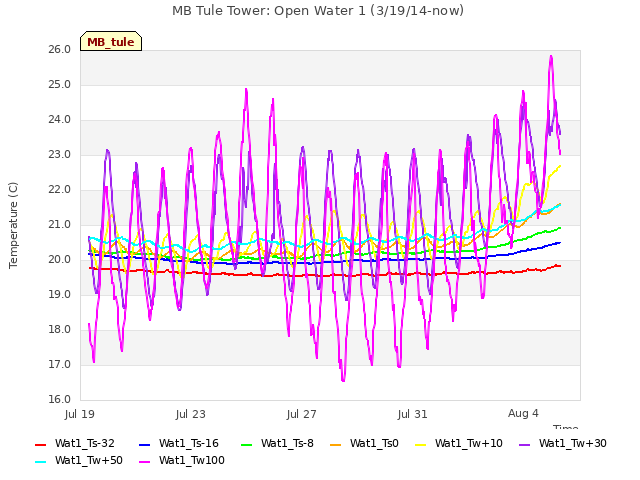The height and width of the screenshot is (480, 640).
Task: Click the Aug 4 x-axis tick label
Action: pyautogui.click(x=523, y=413)
